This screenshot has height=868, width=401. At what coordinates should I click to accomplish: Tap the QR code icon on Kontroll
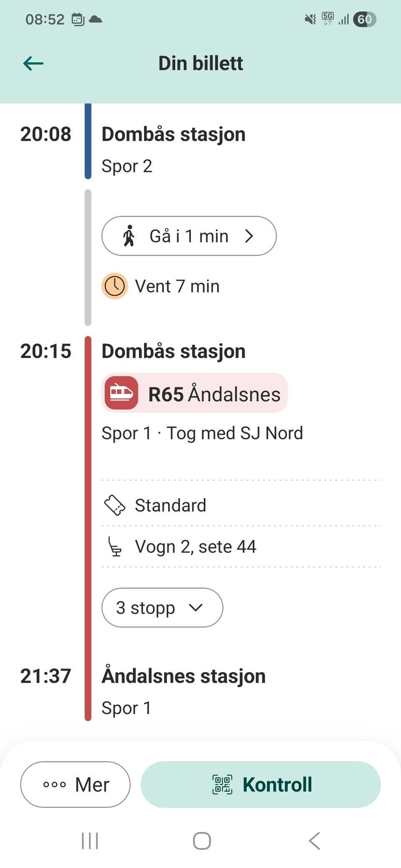click(x=222, y=785)
